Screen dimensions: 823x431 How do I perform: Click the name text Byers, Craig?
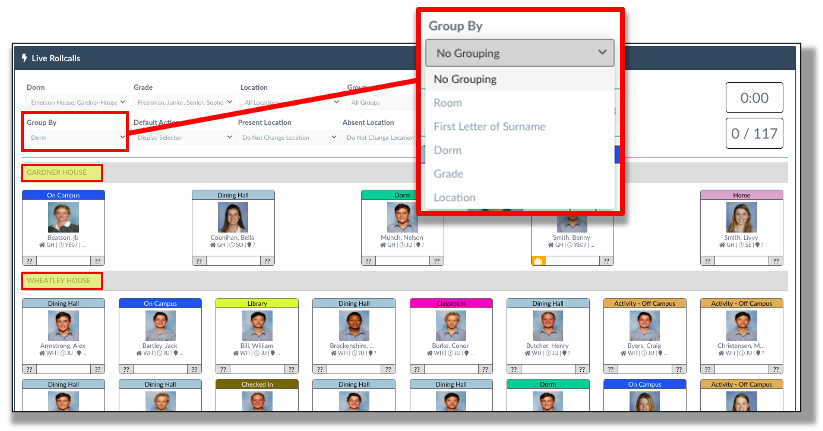[x=645, y=346]
